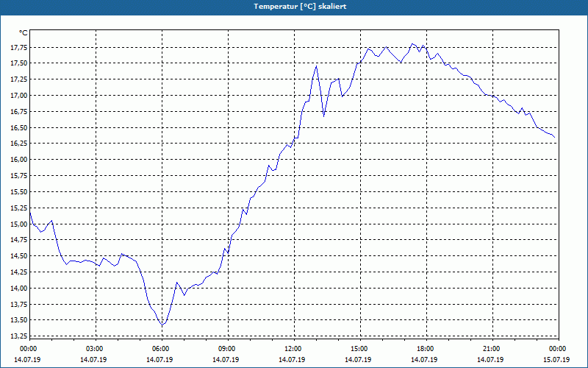588x368 pixels.
Task: Click the 16,25 y-axis label
Action: coord(18,144)
